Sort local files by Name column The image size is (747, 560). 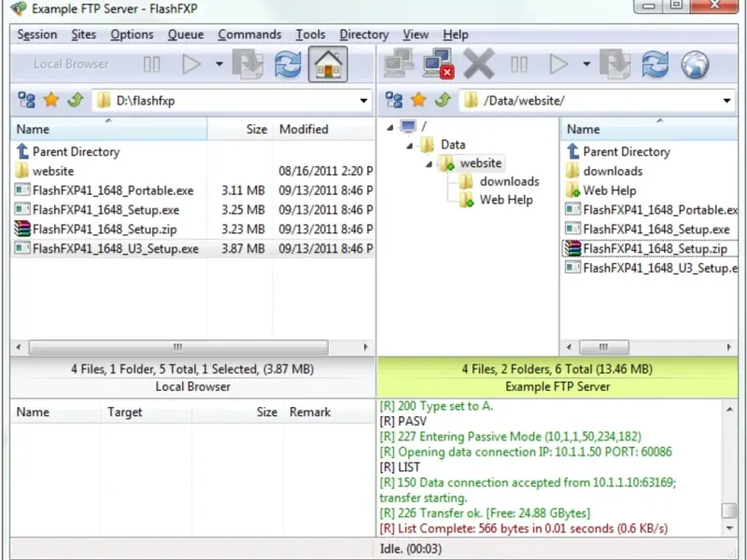[x=108, y=129]
